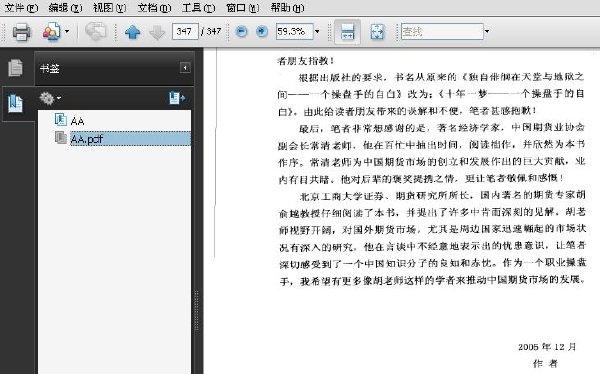Open the bookmarks options gear menu
The width and height of the screenshot is (600, 374).
[x=50, y=98]
